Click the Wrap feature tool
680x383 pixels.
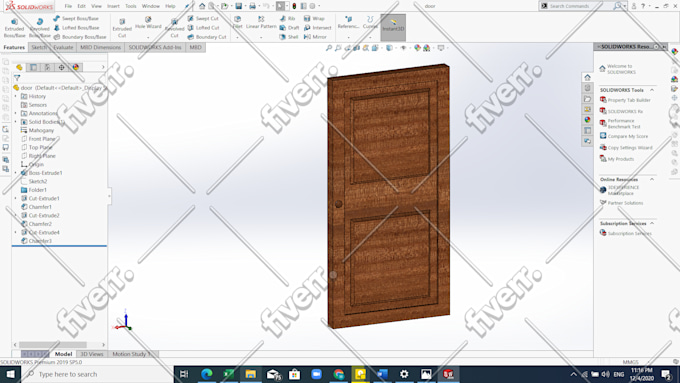[314, 19]
